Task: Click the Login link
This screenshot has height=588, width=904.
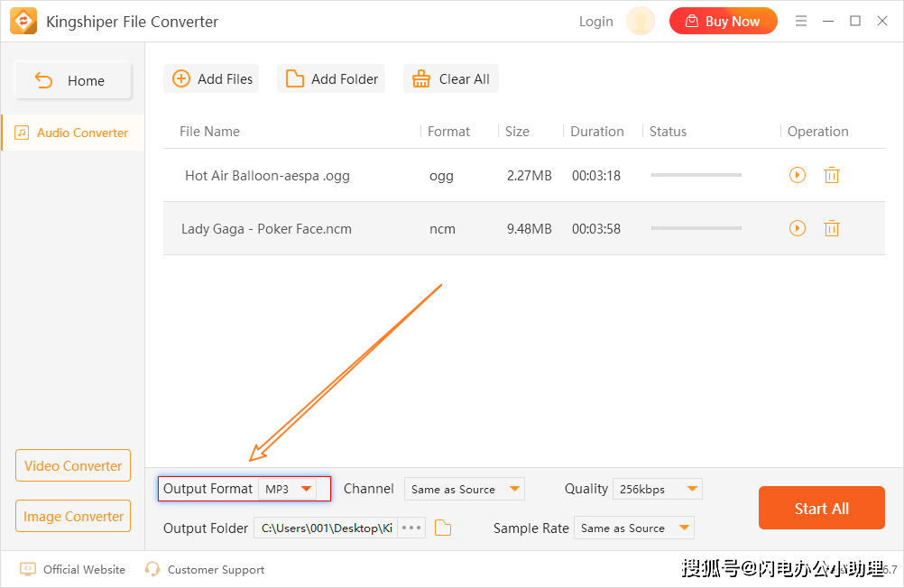Action: click(596, 22)
